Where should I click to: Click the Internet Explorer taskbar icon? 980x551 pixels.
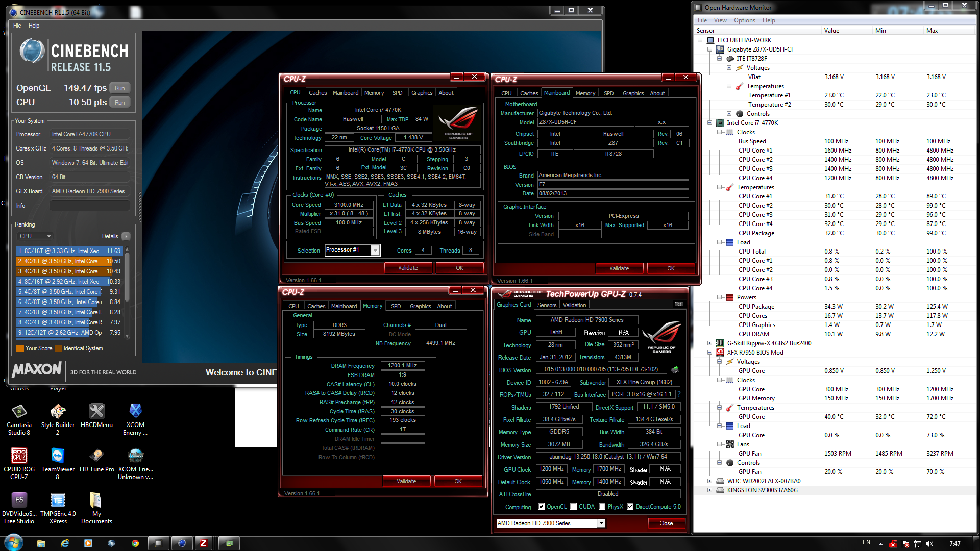coord(65,543)
